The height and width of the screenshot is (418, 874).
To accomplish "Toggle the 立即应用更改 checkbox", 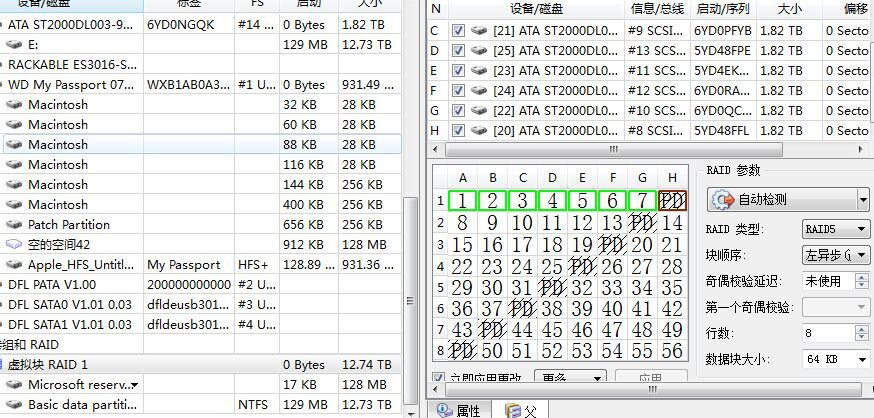I will [x=438, y=378].
